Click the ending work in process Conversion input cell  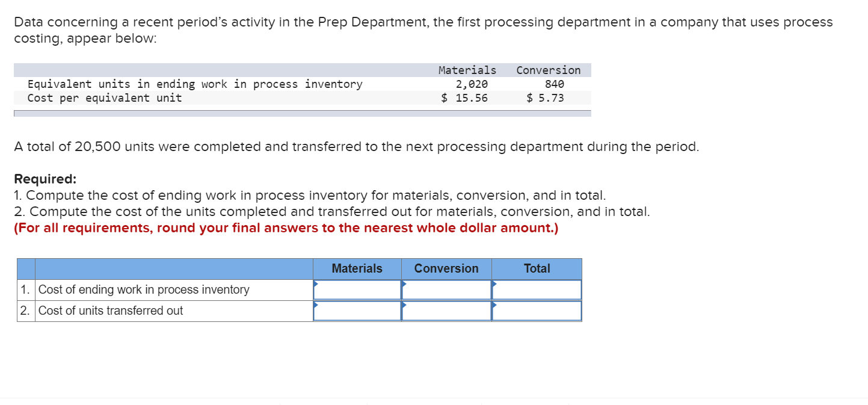pyautogui.click(x=447, y=289)
